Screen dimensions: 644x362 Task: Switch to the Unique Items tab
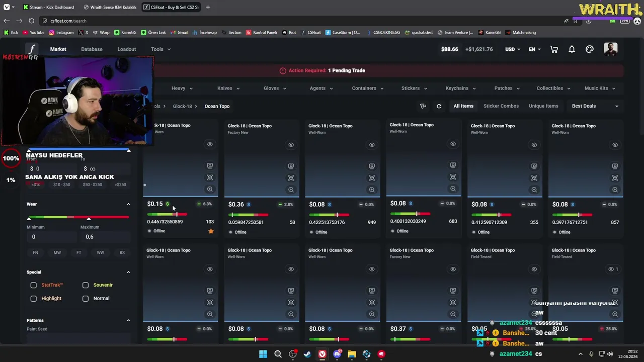543,106
